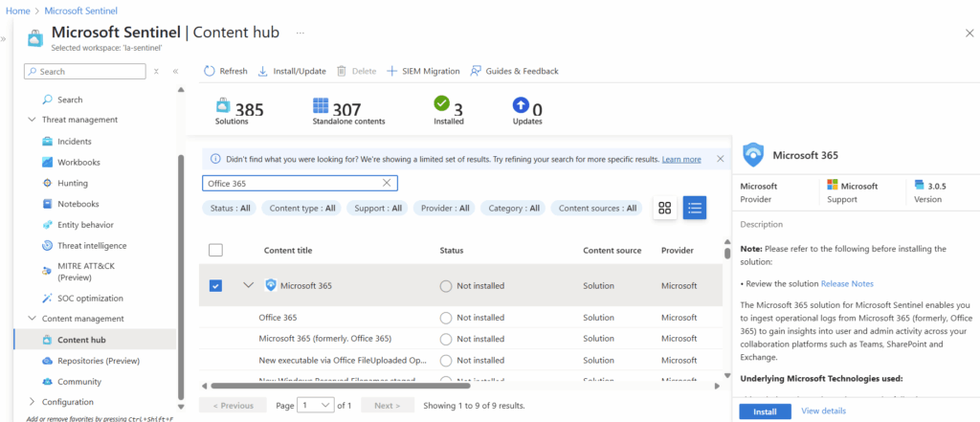Collapse the Microsoft 365 row chevron

(x=248, y=285)
